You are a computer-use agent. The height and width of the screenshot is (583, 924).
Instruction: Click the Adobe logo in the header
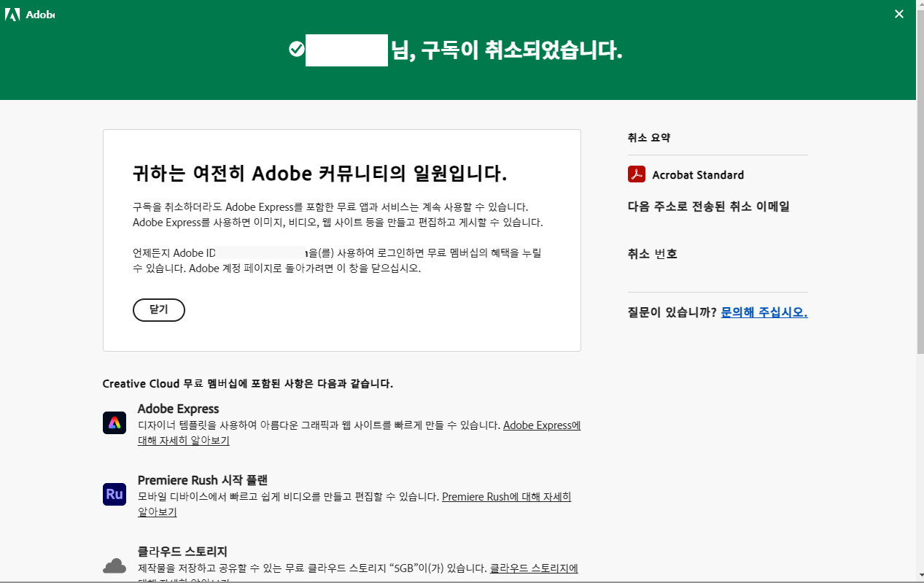(30, 15)
